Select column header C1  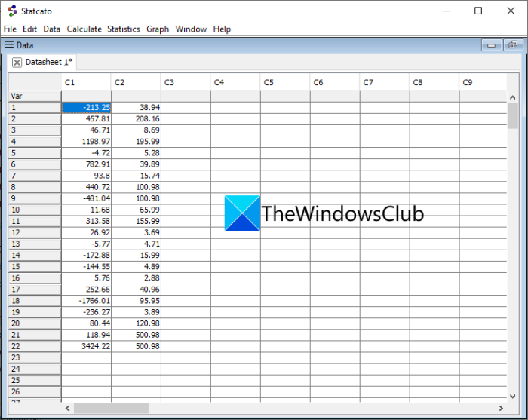click(x=86, y=82)
